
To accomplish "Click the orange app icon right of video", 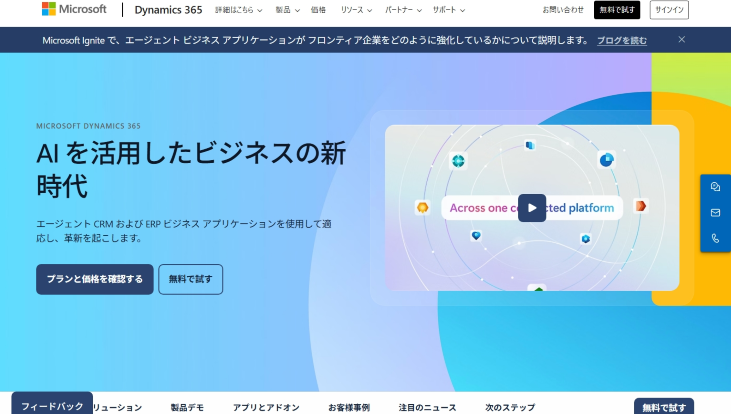I will [640, 206].
